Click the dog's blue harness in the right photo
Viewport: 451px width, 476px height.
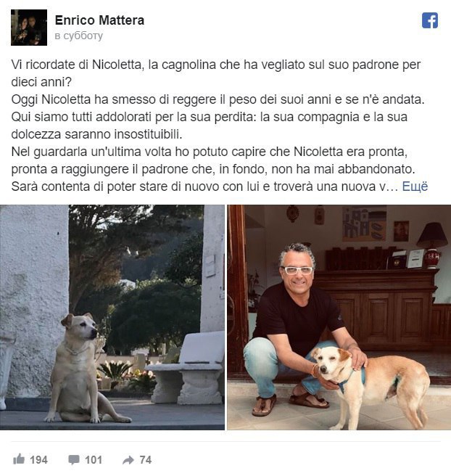tap(352, 379)
